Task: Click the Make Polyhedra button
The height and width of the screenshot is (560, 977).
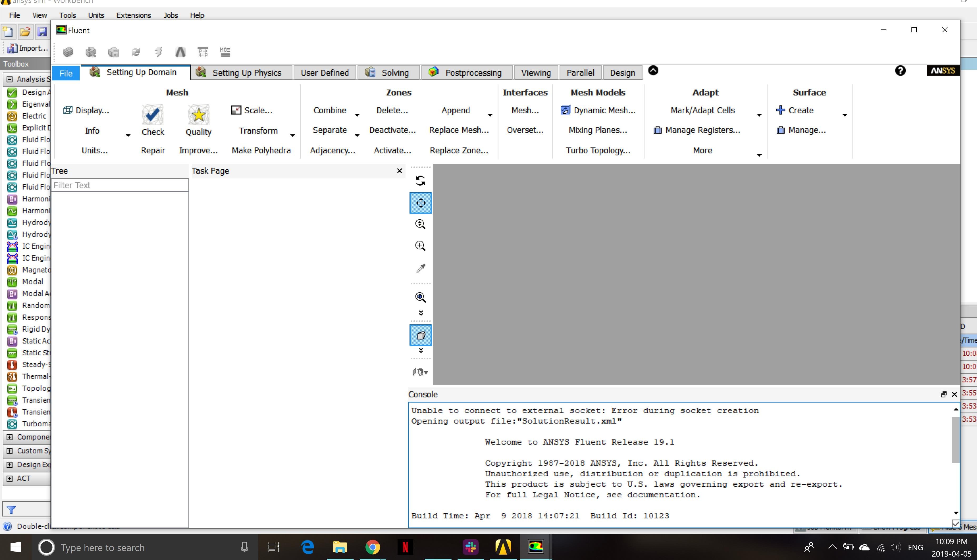Action: [x=261, y=150]
